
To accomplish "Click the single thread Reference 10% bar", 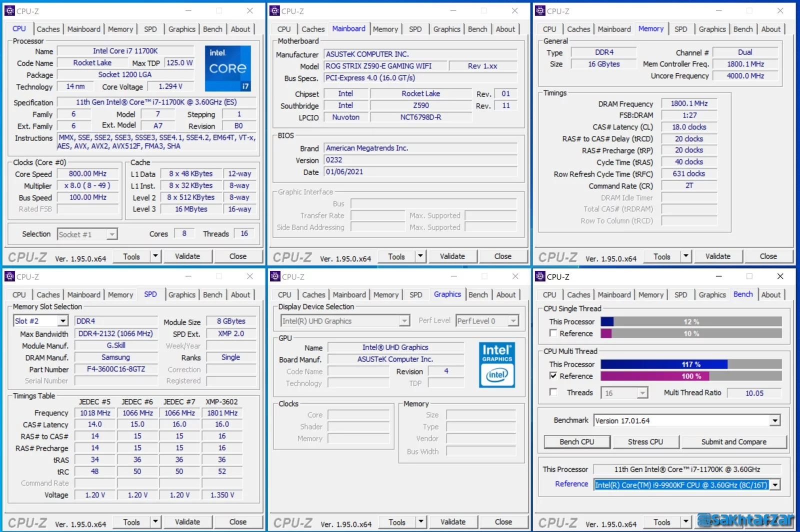I will [691, 333].
